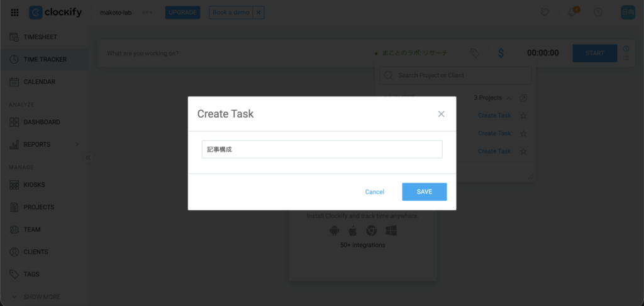Click the Clockify logo
The width and height of the screenshot is (644, 306).
(55, 13)
